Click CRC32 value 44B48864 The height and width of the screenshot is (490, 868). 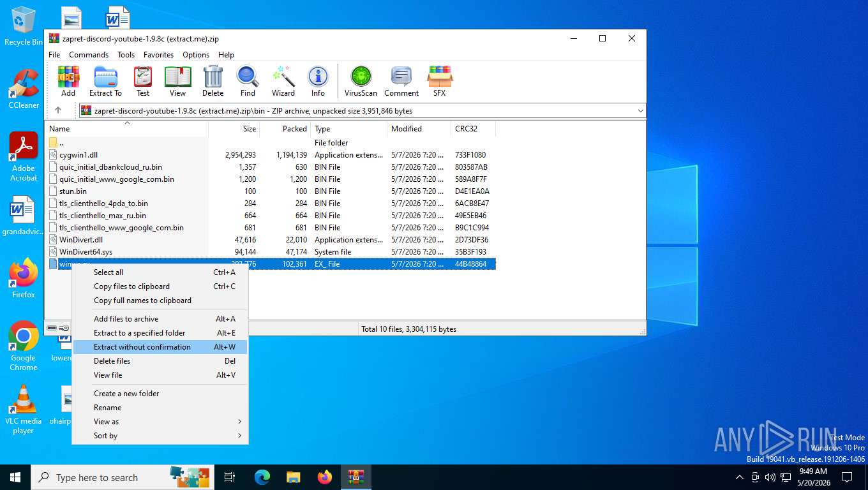tap(470, 264)
